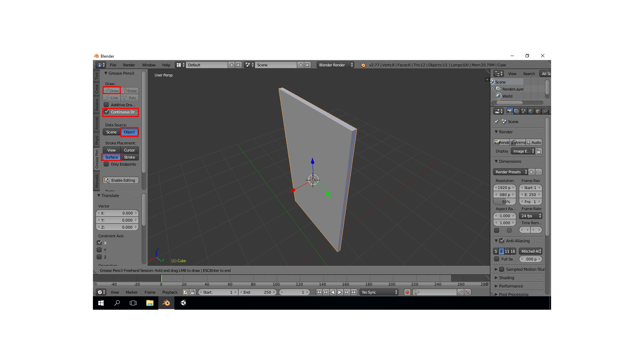Screen dimensions: 644x362
Task: Enable Additive Drawing checkbox
Action: (x=106, y=105)
